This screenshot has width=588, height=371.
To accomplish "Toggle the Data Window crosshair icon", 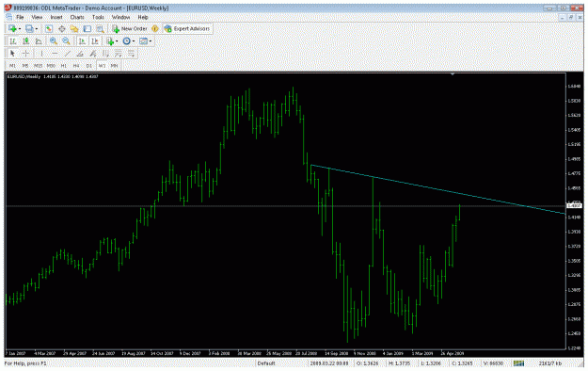I will 61,28.
